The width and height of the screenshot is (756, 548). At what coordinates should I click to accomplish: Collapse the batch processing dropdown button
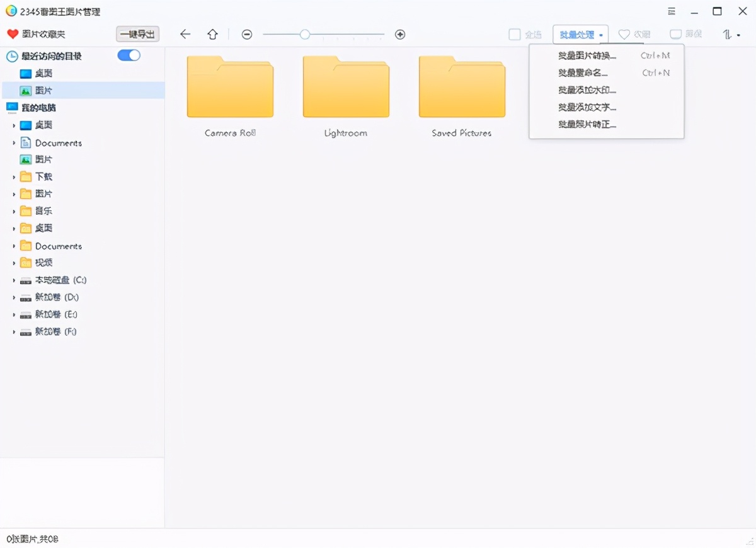point(580,35)
